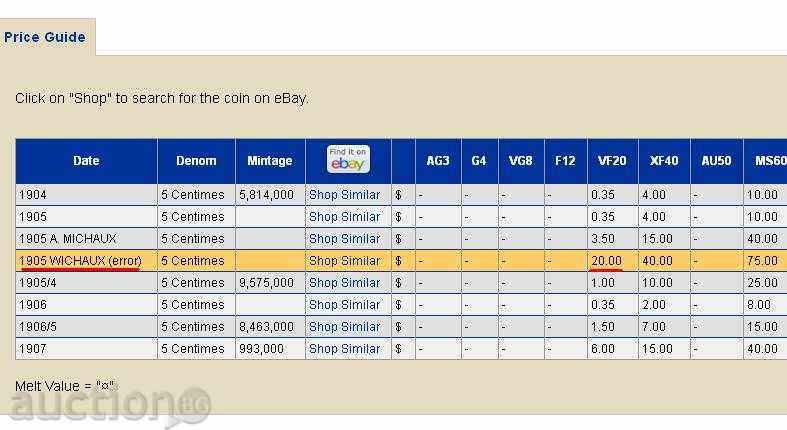787x430 pixels.
Task: Click the Mintage column header
Action: 270,161
